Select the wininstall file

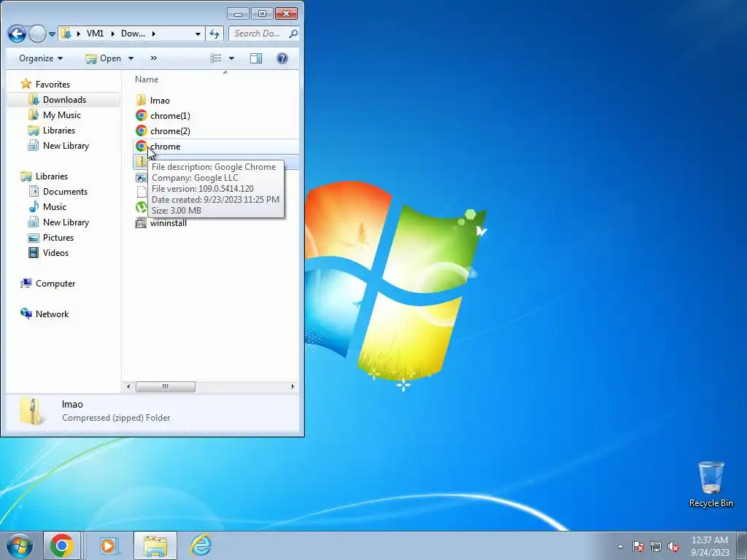169,223
